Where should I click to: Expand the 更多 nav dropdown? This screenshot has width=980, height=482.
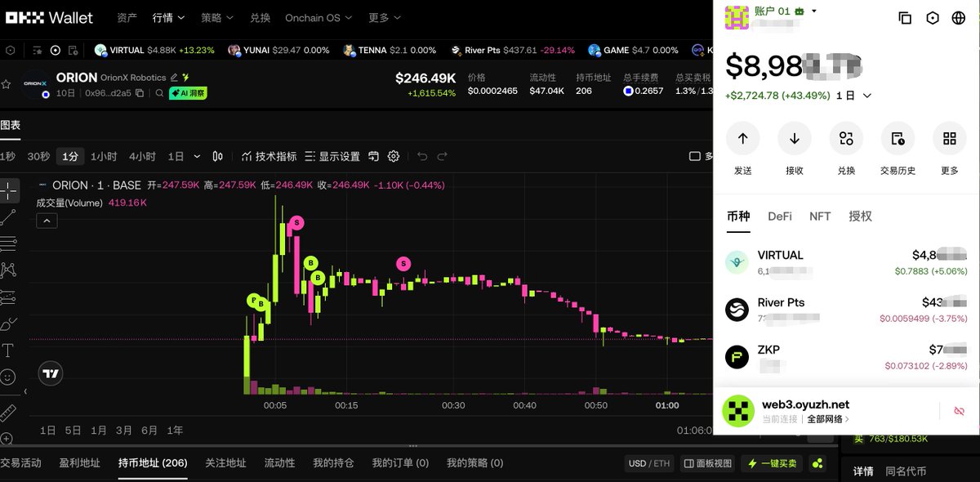tap(385, 17)
